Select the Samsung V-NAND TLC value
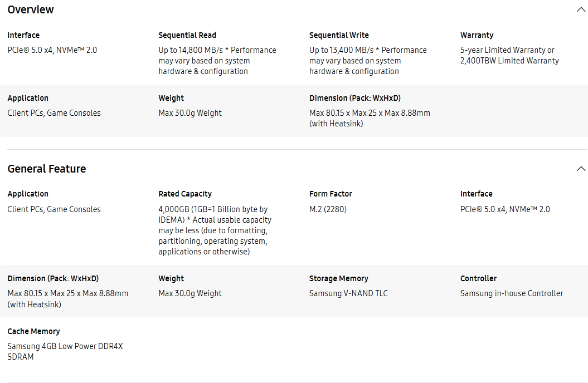The width and height of the screenshot is (588, 383). coord(348,293)
